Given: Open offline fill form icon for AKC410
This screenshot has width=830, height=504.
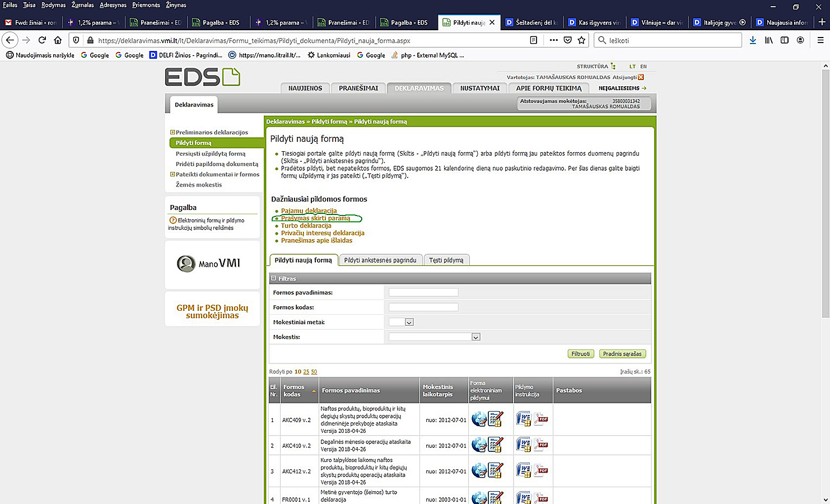Looking at the screenshot, I should 495,445.
